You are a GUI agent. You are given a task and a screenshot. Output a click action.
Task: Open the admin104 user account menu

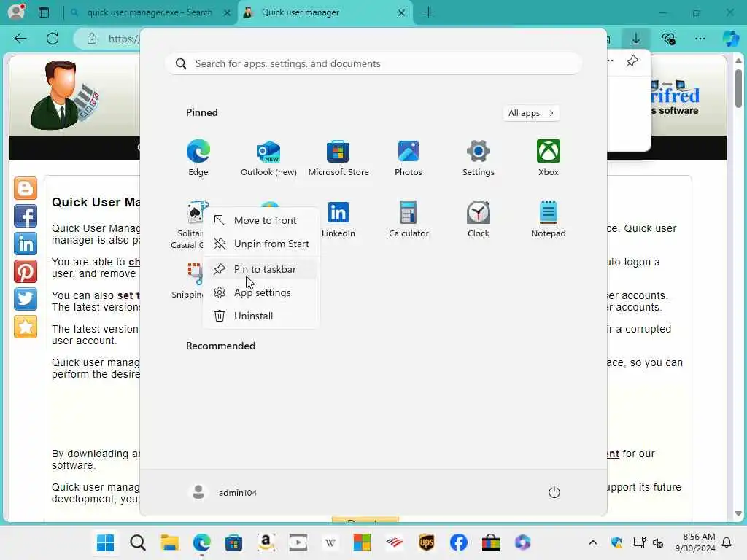pyautogui.click(x=222, y=492)
